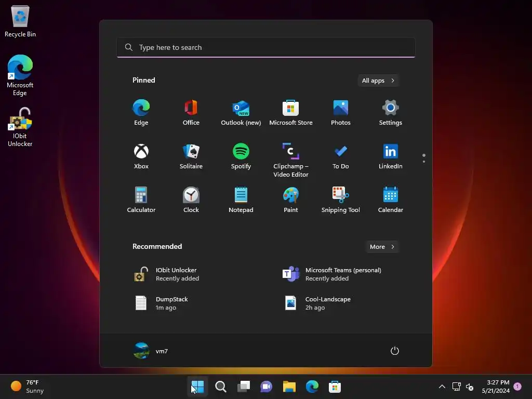Open the vm7 user account menu
Screen dimensions: 532x399
[x=151, y=351]
